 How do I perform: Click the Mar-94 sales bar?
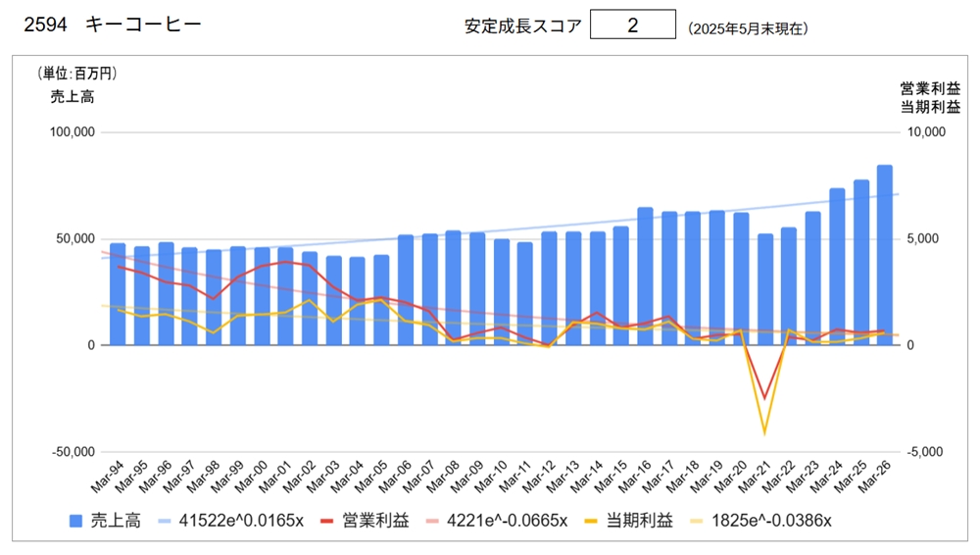(118, 294)
